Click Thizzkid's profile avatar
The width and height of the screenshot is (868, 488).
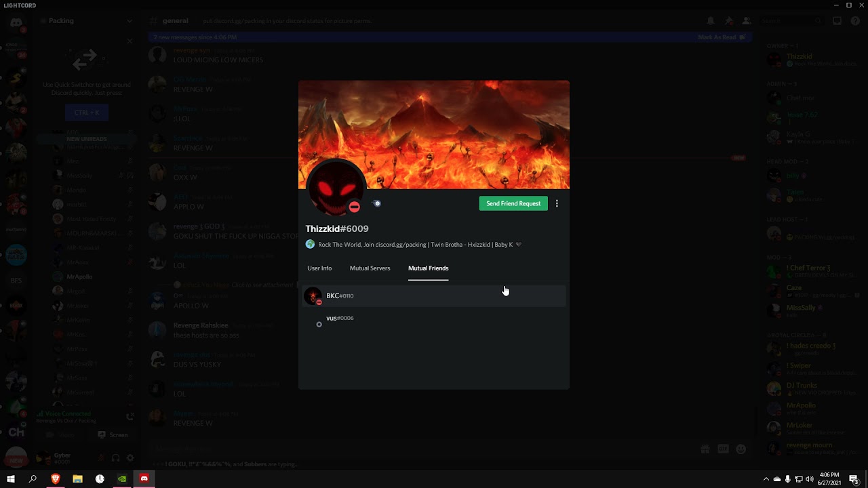[x=336, y=188]
